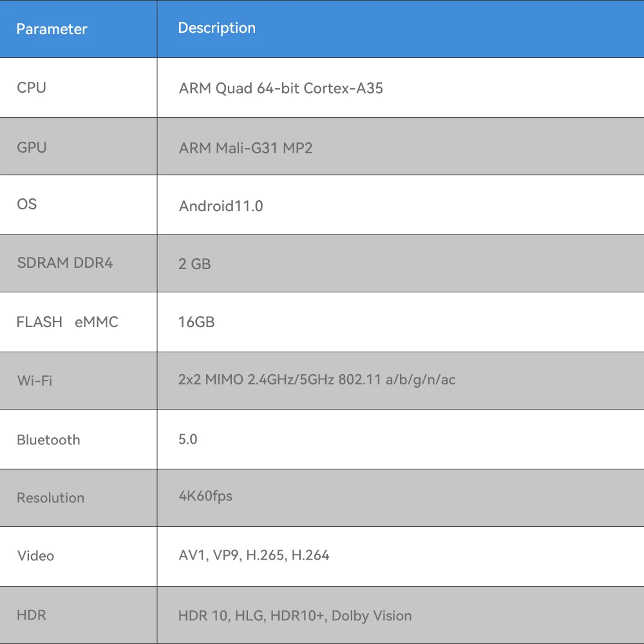Click the 2 GB memory value
The width and height of the screenshot is (644, 644).
tap(194, 264)
